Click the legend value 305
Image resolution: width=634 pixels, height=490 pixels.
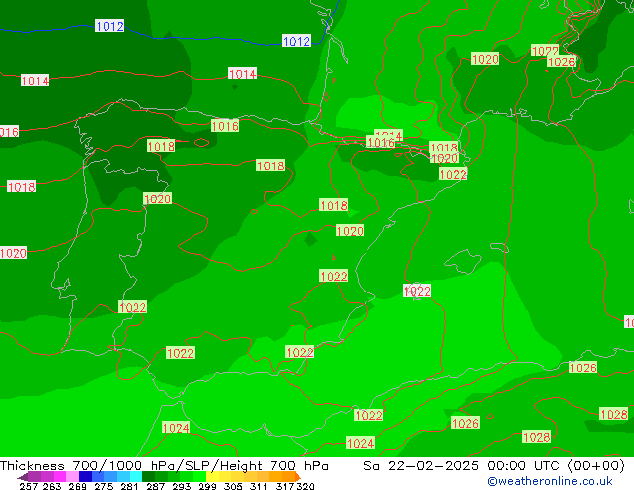(233, 486)
